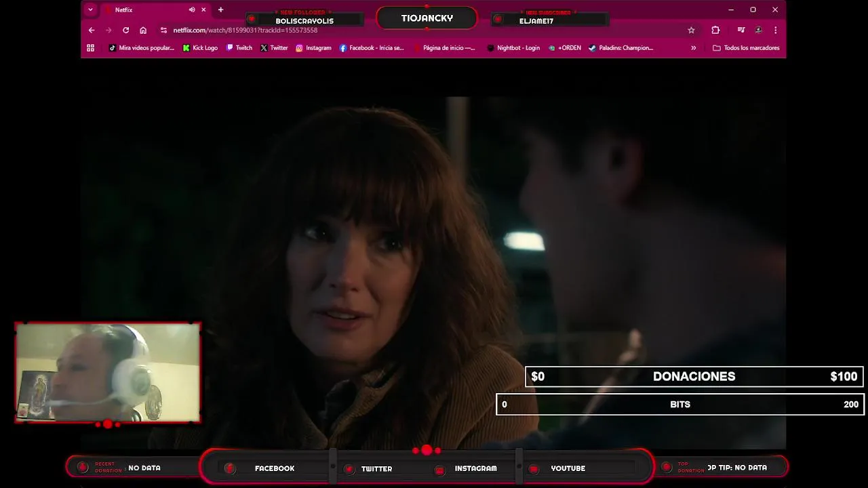Viewport: 868px width, 488px height.
Task: Click the 'TOP TIP: NO DATA' text
Action: [737, 468]
